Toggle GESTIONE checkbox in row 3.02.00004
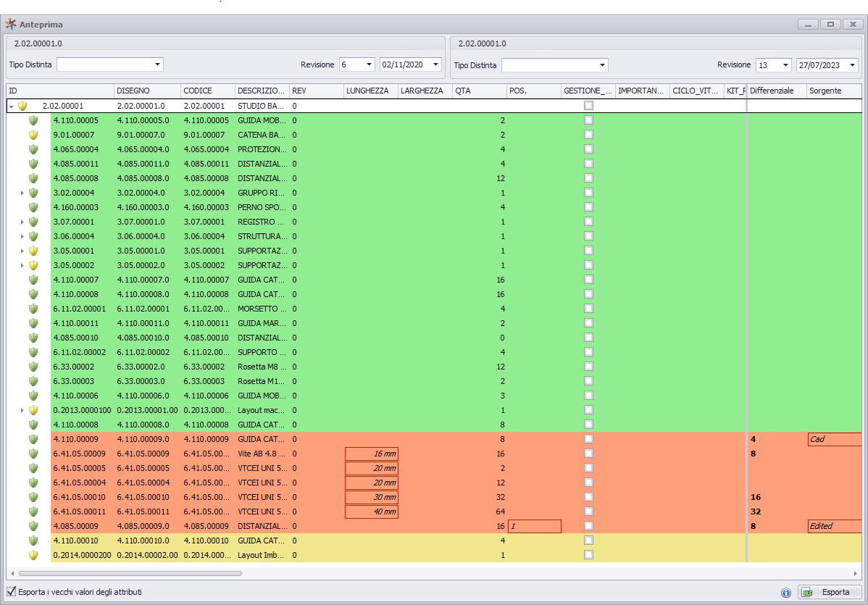Viewport: 868px width, 605px height. (x=588, y=193)
